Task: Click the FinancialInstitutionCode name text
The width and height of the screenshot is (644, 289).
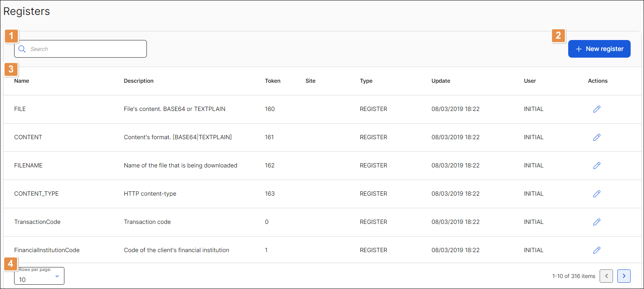Action: pyautogui.click(x=47, y=250)
